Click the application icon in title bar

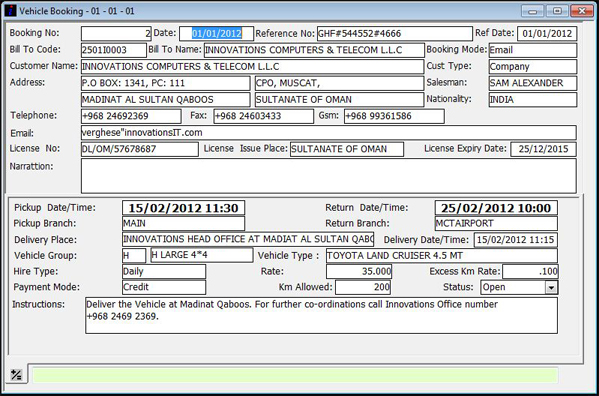pyautogui.click(x=10, y=11)
